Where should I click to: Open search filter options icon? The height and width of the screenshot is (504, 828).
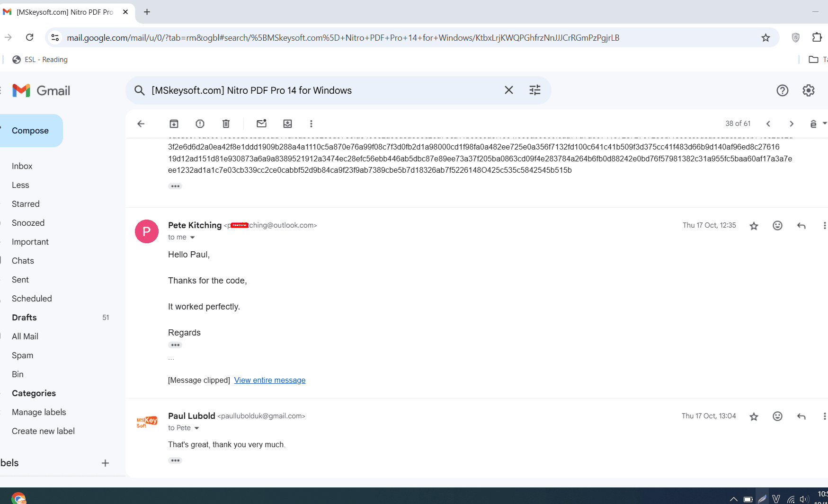[534, 90]
